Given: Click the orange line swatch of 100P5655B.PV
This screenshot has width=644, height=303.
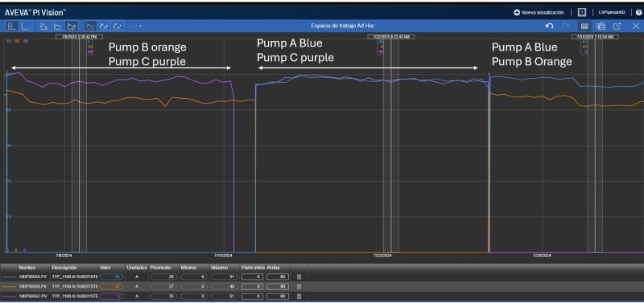Looking at the screenshot, I should coord(9,287).
